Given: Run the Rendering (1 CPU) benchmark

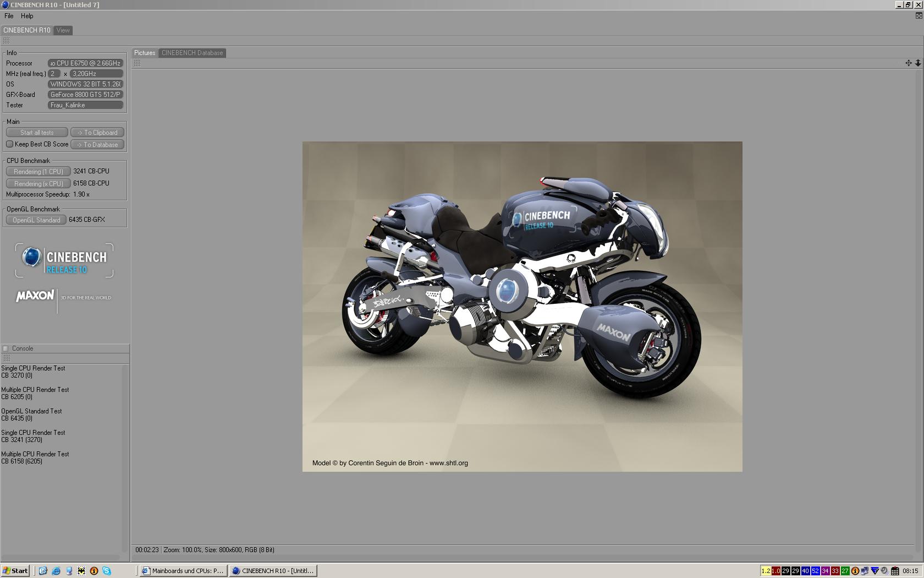Looking at the screenshot, I should click(x=38, y=172).
